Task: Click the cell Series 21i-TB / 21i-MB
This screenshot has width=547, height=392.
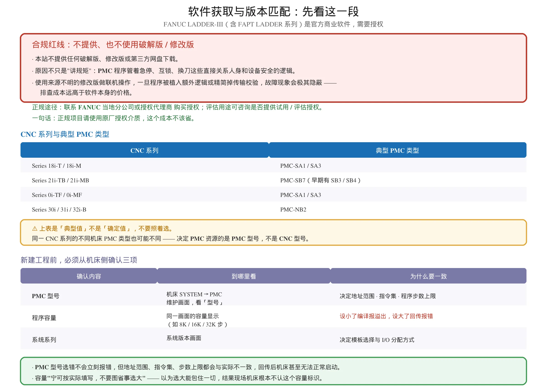Action: [60, 181]
